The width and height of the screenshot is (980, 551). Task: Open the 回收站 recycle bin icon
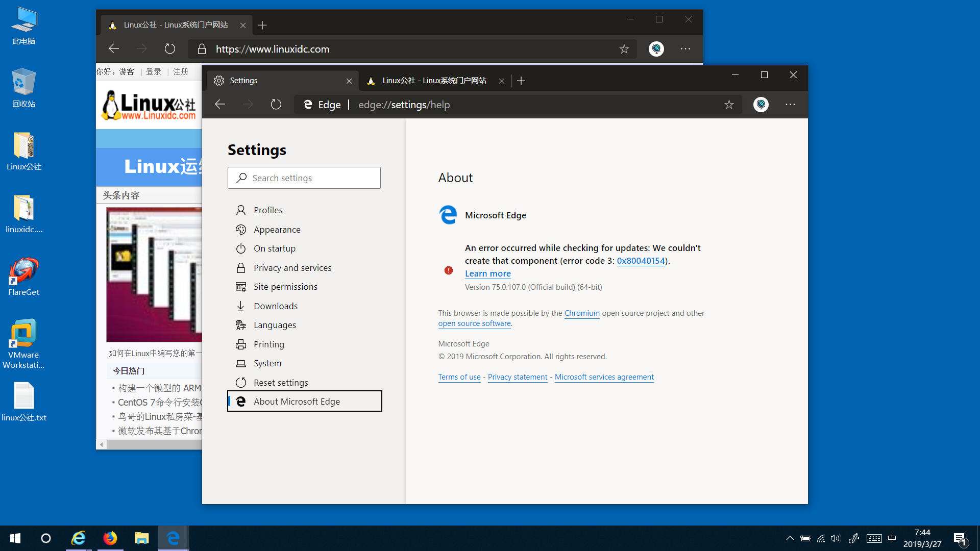click(x=24, y=88)
